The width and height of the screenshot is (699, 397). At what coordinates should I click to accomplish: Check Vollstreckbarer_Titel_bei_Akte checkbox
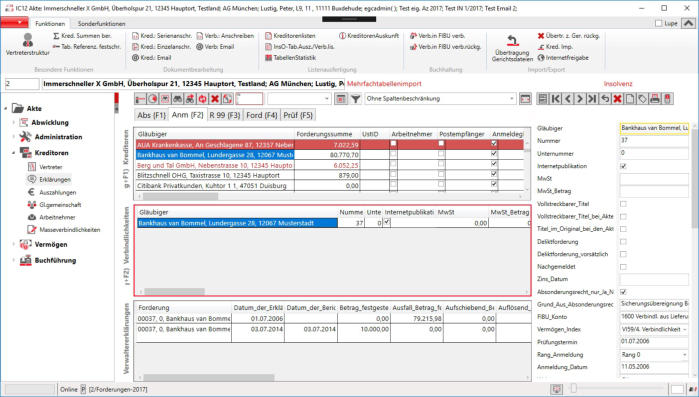pyautogui.click(x=623, y=217)
